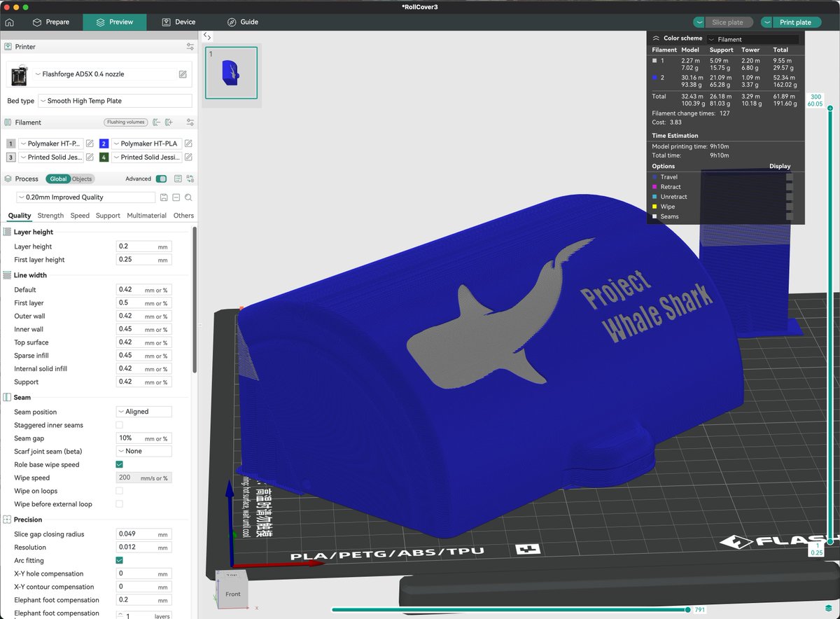Edit the Flashforge AD5X printer preset
840x619 pixels.
tap(183, 74)
